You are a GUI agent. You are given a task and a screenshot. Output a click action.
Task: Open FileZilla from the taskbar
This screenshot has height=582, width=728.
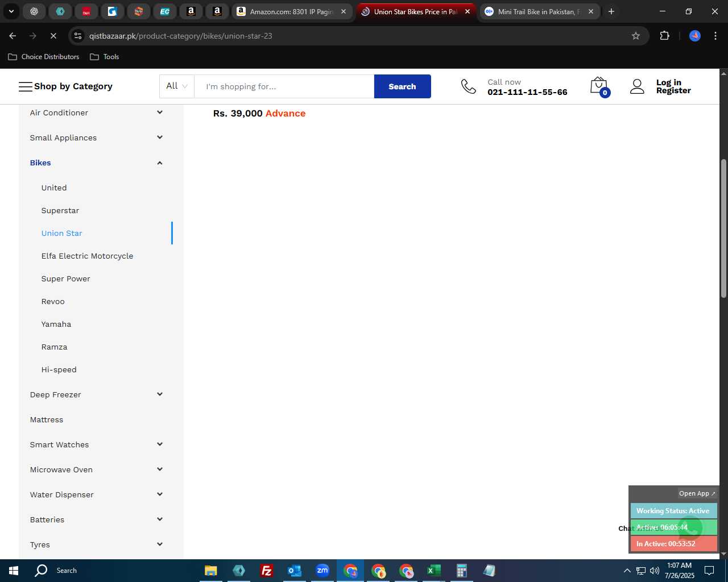click(266, 571)
